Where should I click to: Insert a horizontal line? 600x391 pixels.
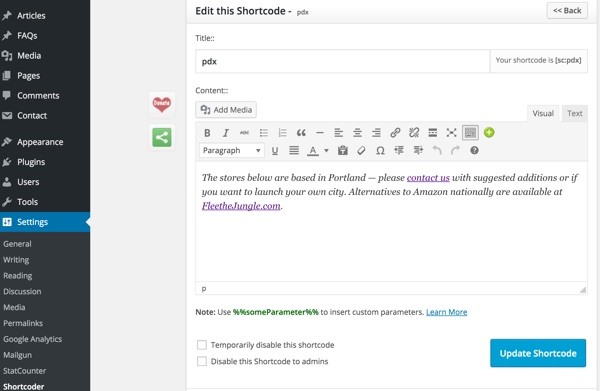(x=320, y=133)
